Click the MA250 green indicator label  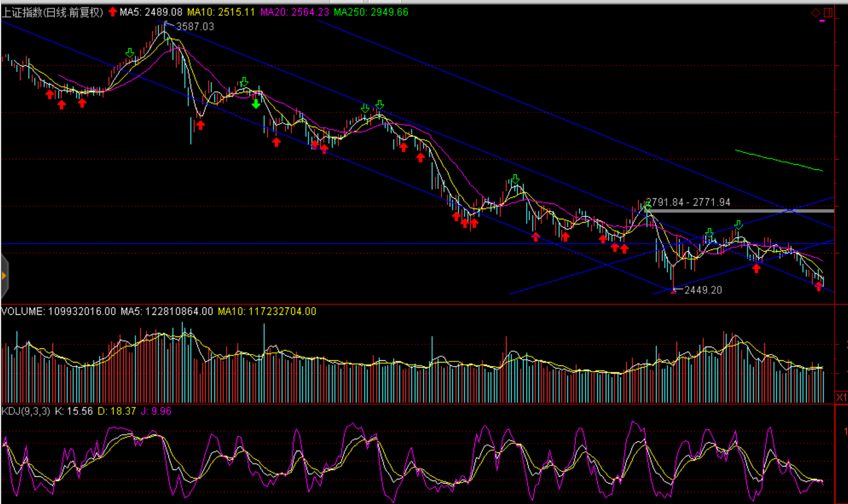371,12
